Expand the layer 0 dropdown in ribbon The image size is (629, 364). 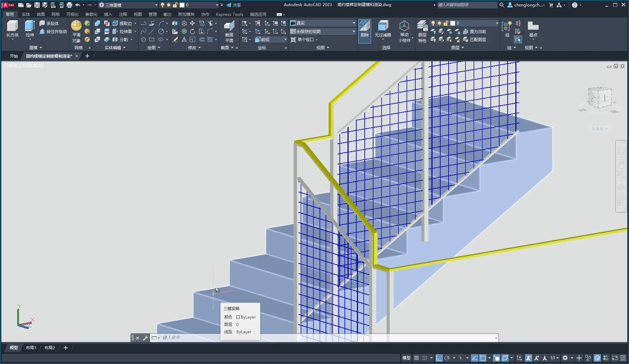[497, 23]
